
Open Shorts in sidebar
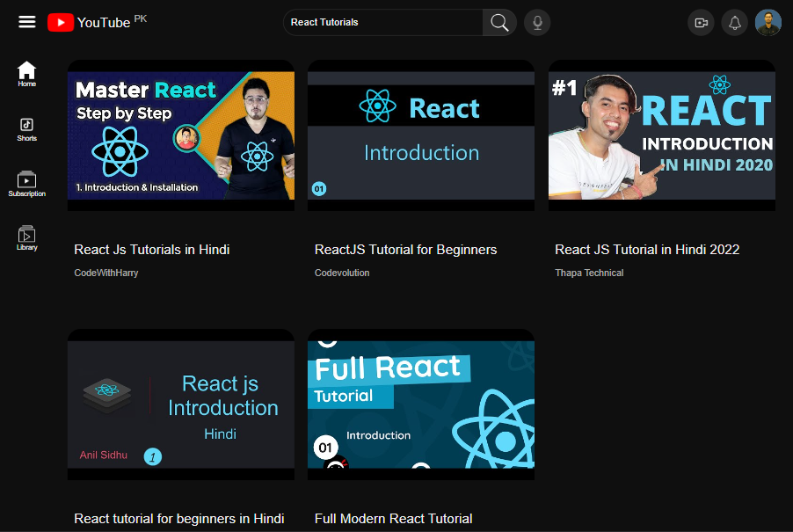[x=26, y=129]
